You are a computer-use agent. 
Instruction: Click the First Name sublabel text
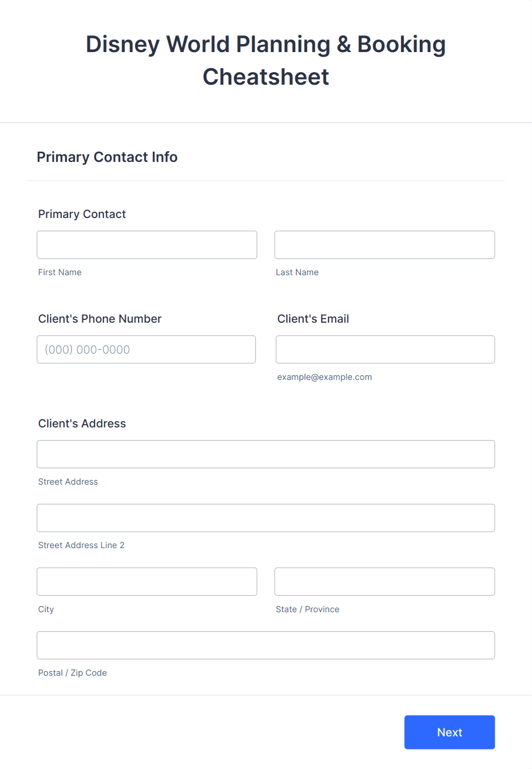tap(60, 272)
